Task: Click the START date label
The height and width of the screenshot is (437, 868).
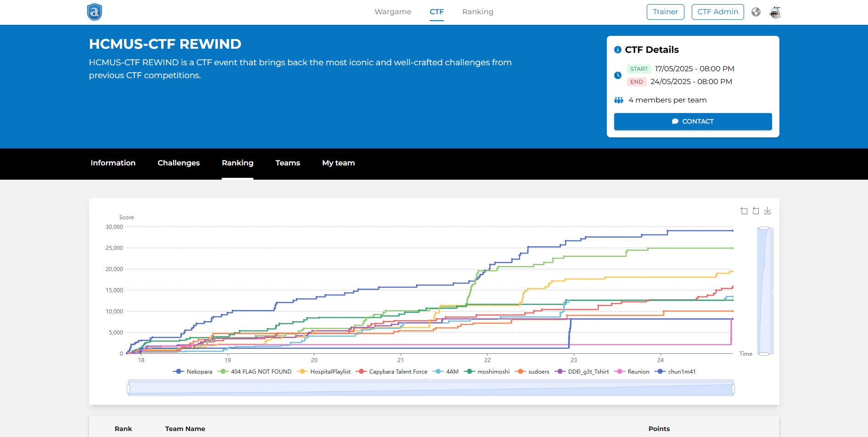Action: click(x=639, y=69)
